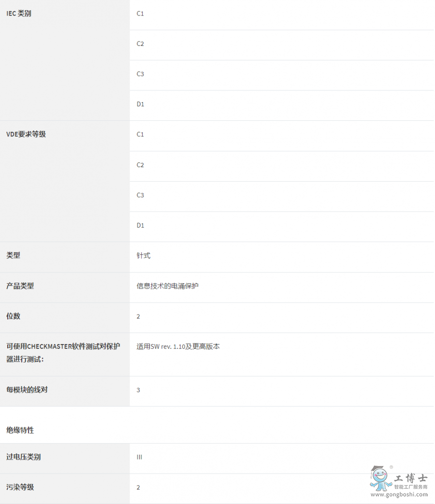Click the 位数 row label
The width and height of the screenshot is (435, 504).
[14, 316]
